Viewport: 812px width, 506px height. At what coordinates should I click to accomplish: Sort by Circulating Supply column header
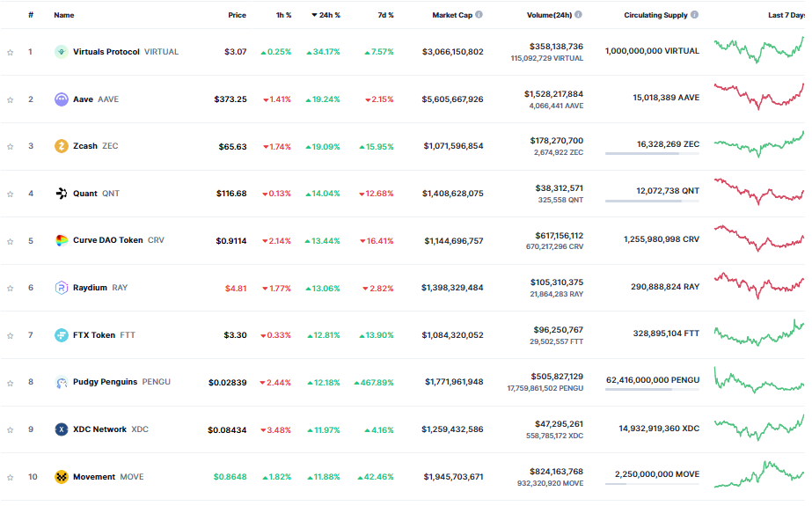click(x=655, y=15)
